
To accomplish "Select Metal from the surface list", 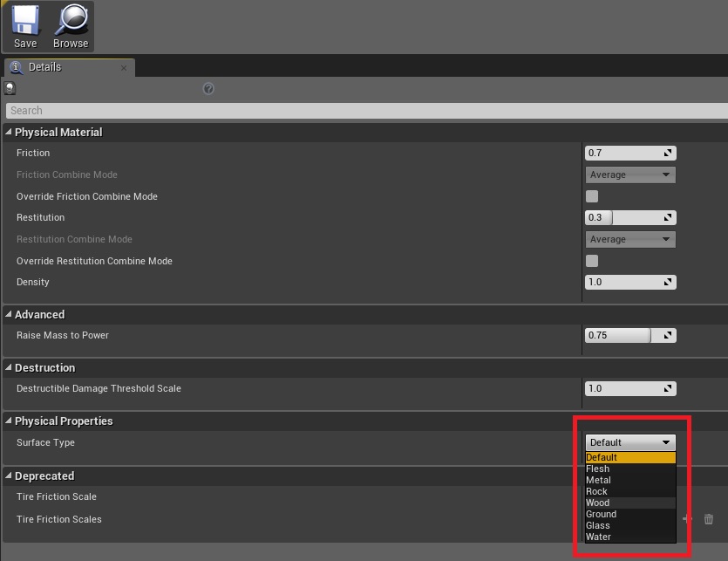I will click(598, 480).
